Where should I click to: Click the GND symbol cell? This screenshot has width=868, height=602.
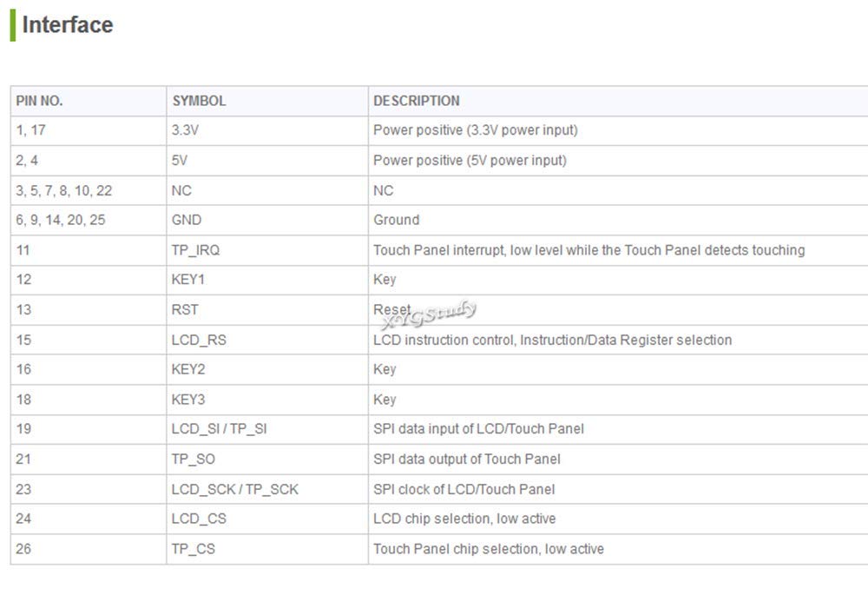point(267,221)
